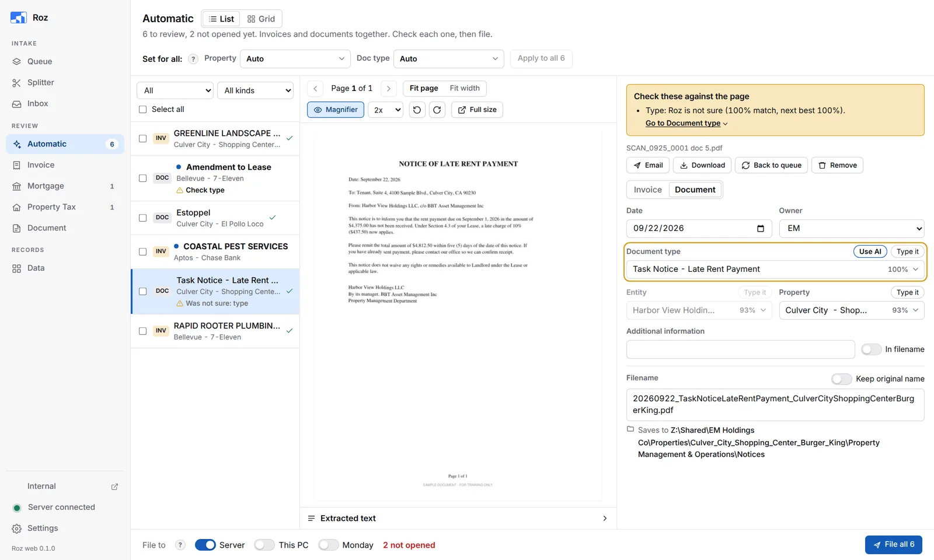Open Settings in the sidebar

pos(43,528)
